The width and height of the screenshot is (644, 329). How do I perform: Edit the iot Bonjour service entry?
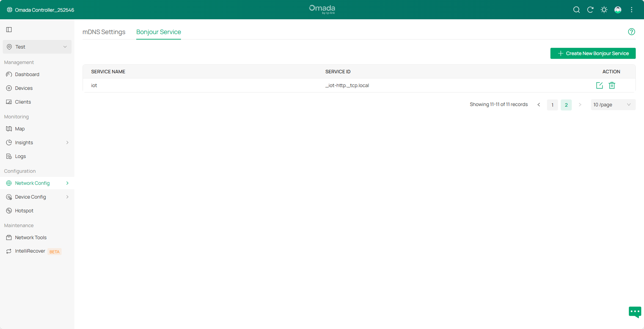pos(599,85)
